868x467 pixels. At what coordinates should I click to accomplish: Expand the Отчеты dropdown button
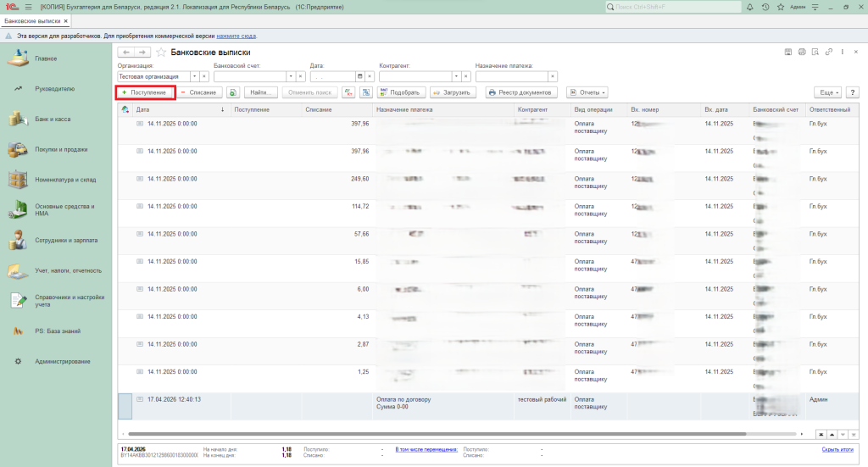[x=587, y=92]
